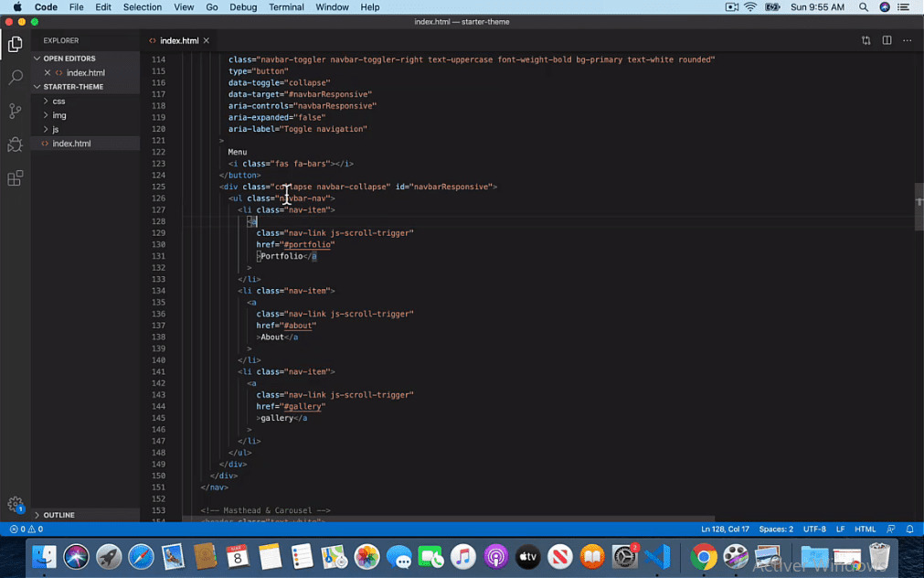
Task: Open the Search panel in the Activity Bar
Action: click(x=15, y=77)
